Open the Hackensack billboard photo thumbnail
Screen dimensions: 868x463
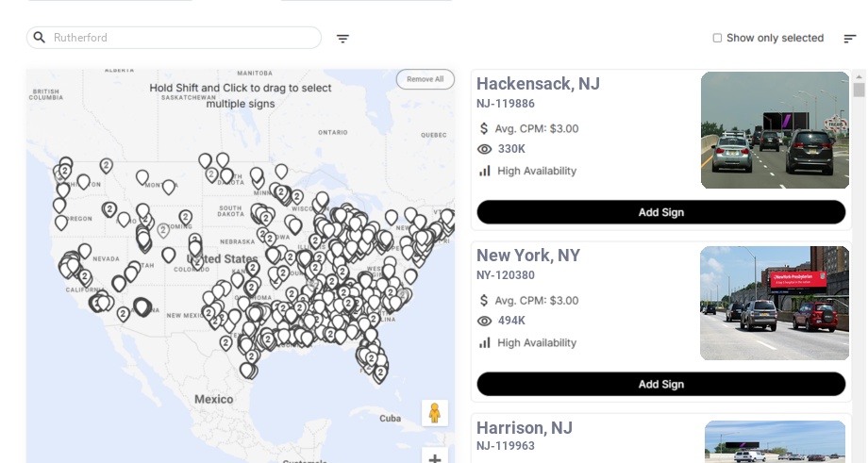(775, 130)
